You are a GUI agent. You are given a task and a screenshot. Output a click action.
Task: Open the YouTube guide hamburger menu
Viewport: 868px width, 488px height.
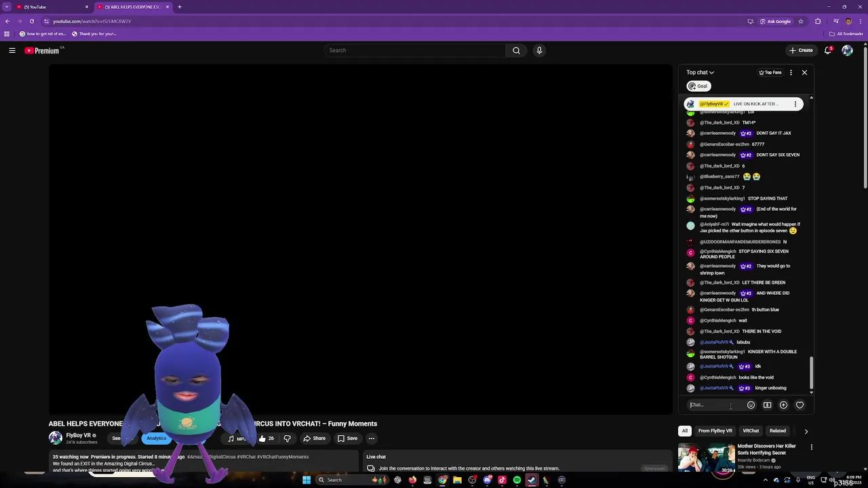click(12, 50)
